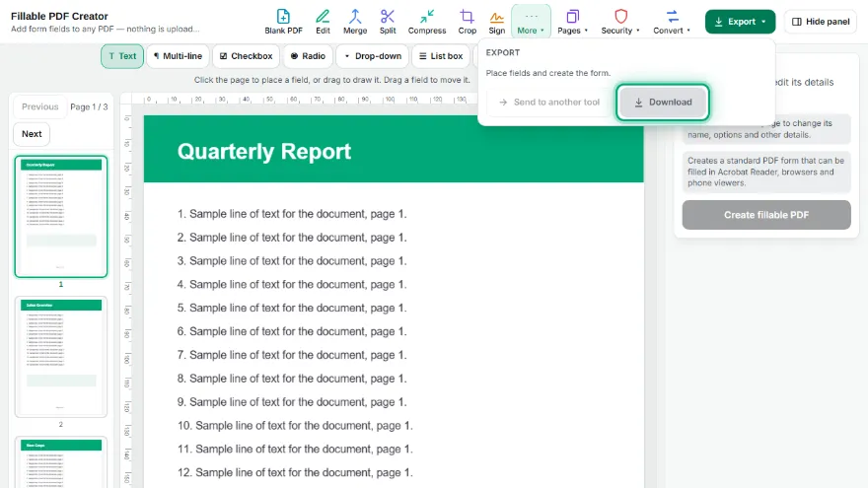Click sample text line 1.
868x488 pixels.
tap(292, 214)
